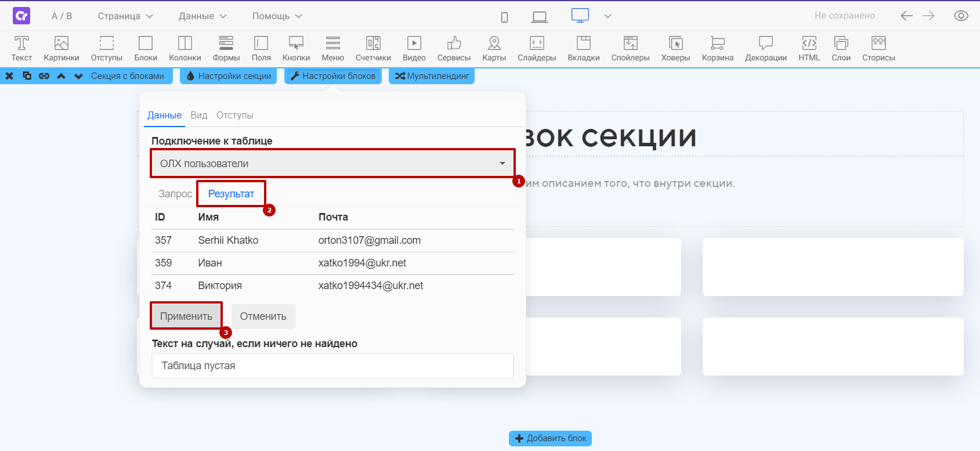Screen dimensions: 980x451
Task: Switch to mobile phone preview
Action: click(x=505, y=17)
